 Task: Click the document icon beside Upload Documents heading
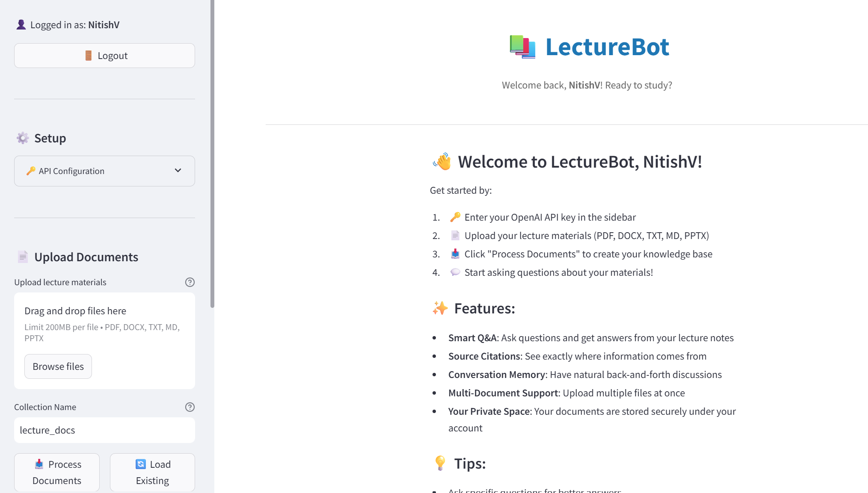click(x=23, y=257)
